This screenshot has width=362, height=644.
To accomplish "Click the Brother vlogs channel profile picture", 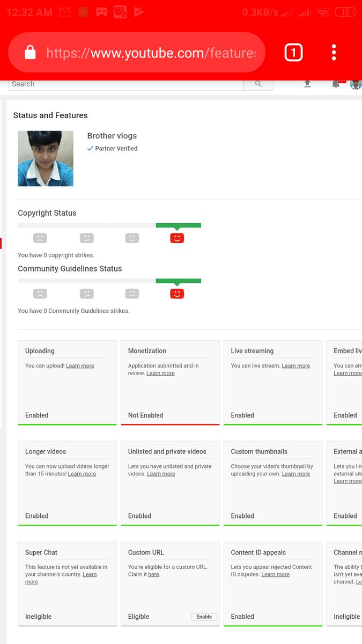I will pyautogui.click(x=46, y=158).
